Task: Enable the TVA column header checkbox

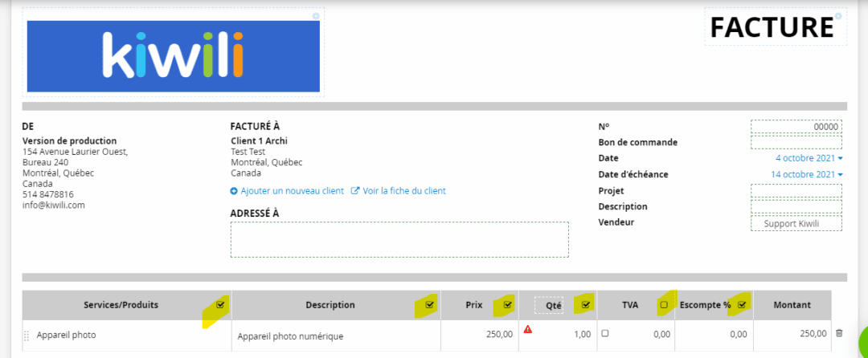Action: (x=665, y=304)
